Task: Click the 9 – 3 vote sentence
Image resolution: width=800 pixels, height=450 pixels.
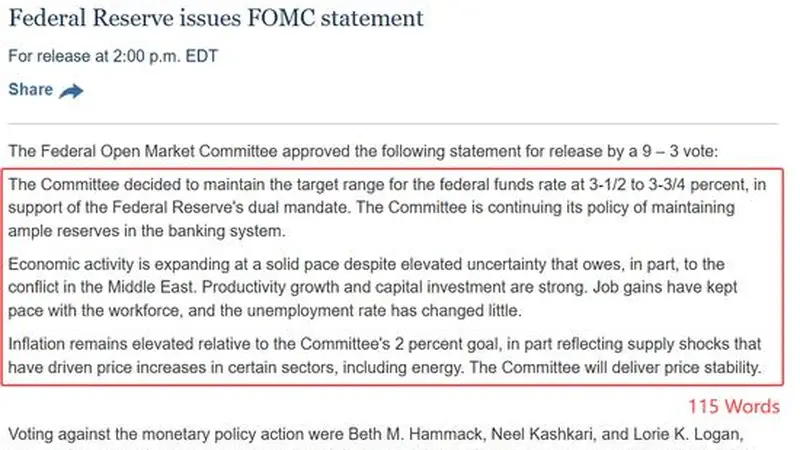Action: (363, 152)
